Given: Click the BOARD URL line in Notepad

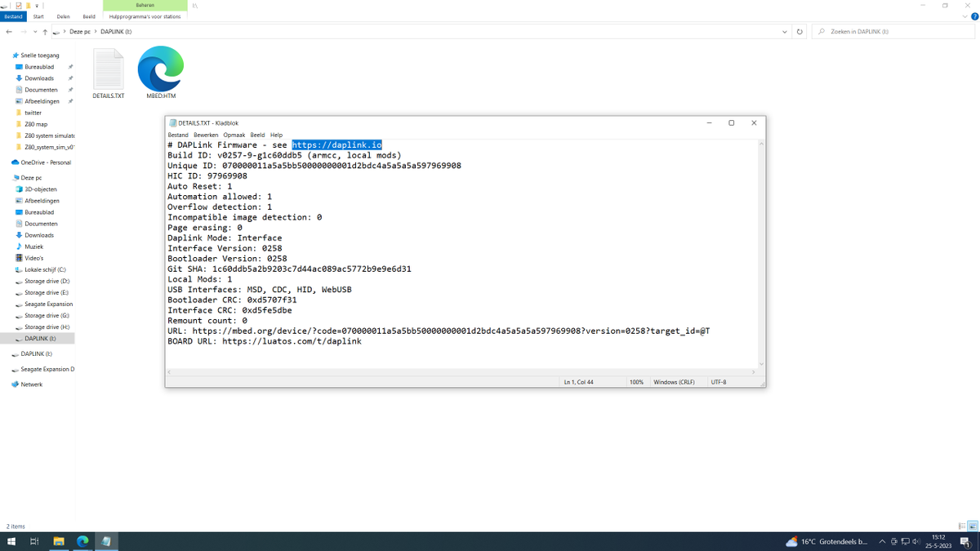Looking at the screenshot, I should [x=265, y=341].
